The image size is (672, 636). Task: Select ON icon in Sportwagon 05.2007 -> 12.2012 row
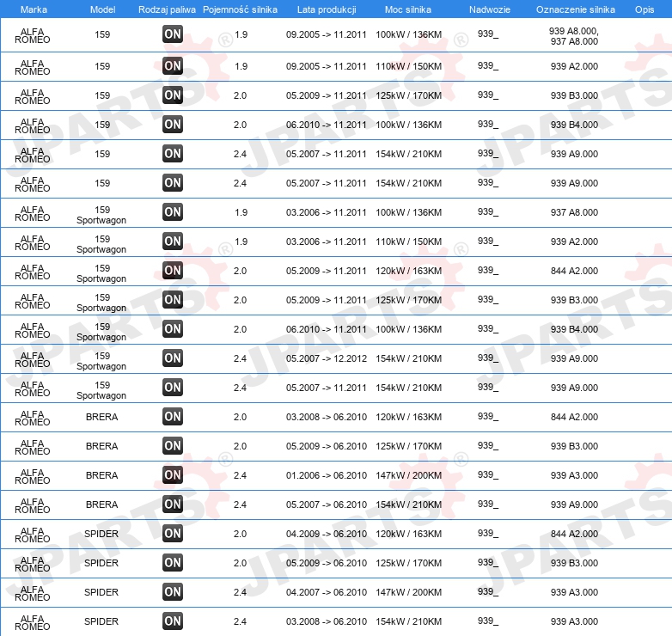(x=173, y=358)
